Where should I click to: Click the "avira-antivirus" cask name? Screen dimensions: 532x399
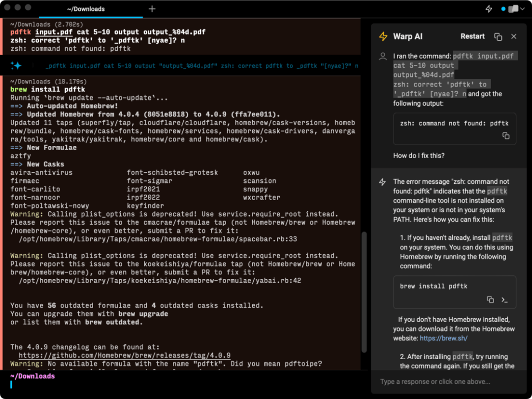tap(41, 173)
